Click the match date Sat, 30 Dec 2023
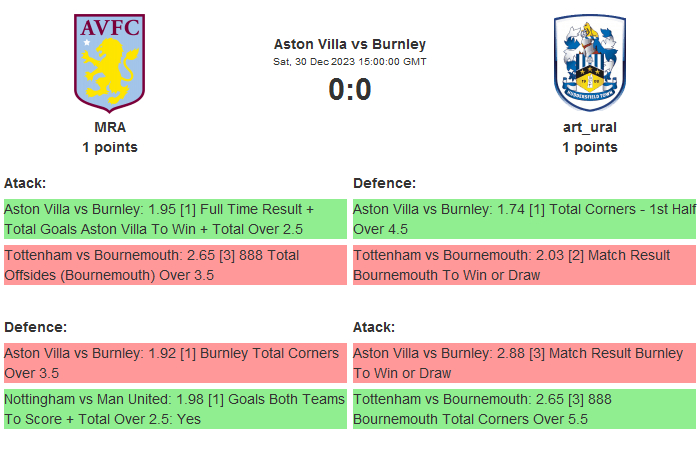 click(x=350, y=62)
